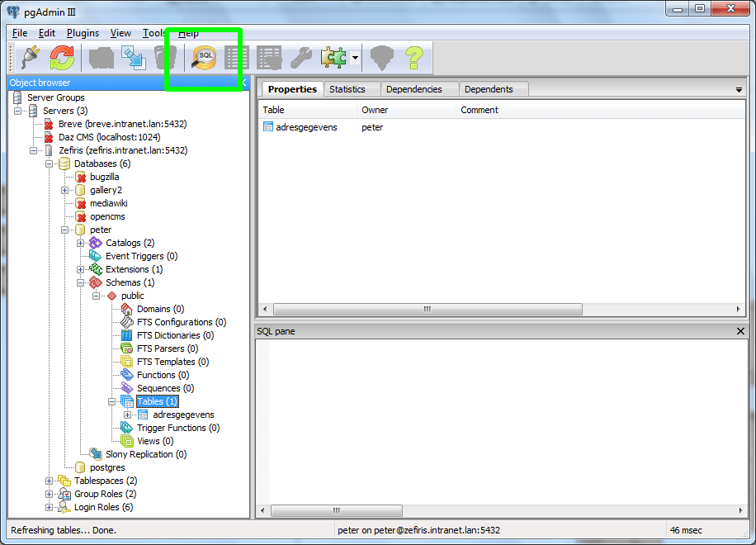Expand the Group Roles (2) node

[x=50, y=495]
